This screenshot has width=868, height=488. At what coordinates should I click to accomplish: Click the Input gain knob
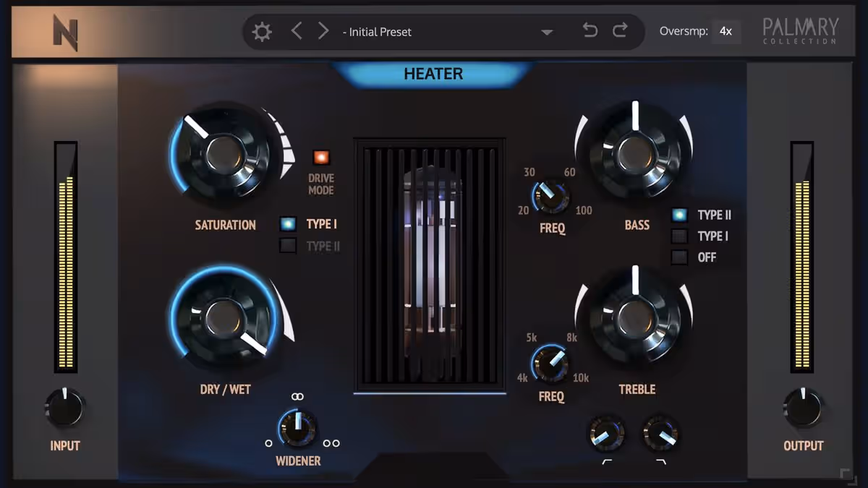pyautogui.click(x=65, y=408)
